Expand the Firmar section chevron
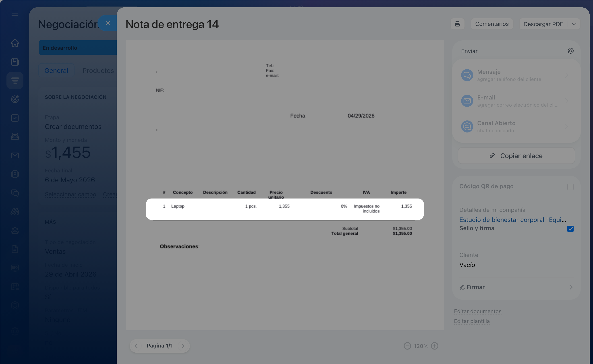593x364 pixels. (x=571, y=287)
